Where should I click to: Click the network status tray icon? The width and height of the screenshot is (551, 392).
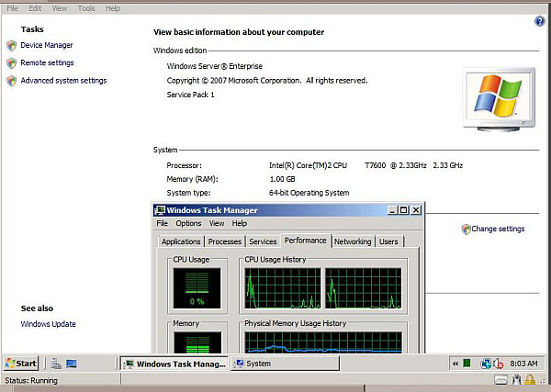486,364
